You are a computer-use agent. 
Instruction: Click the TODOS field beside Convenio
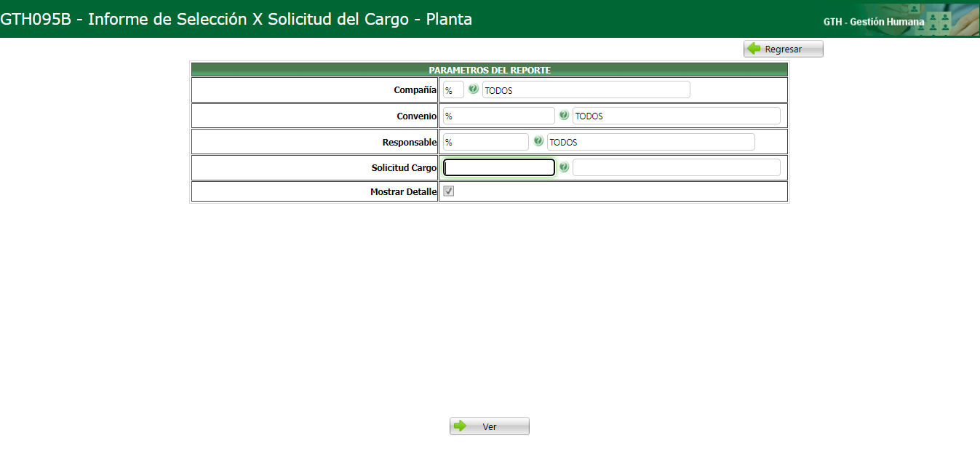coord(676,115)
